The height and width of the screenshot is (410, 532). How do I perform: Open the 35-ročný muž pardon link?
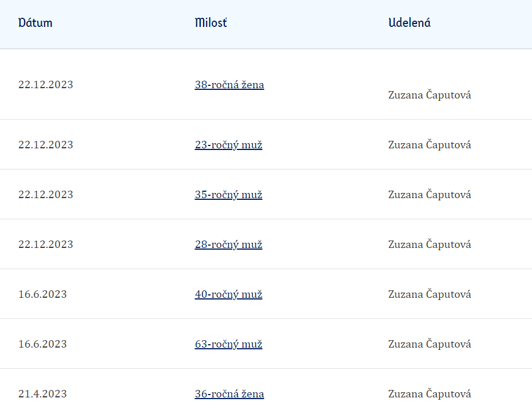point(228,195)
